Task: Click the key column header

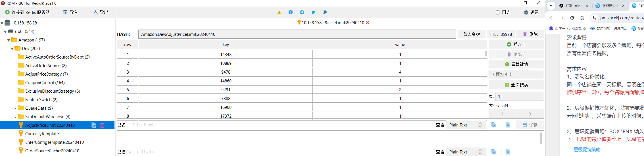Action: [x=226, y=44]
